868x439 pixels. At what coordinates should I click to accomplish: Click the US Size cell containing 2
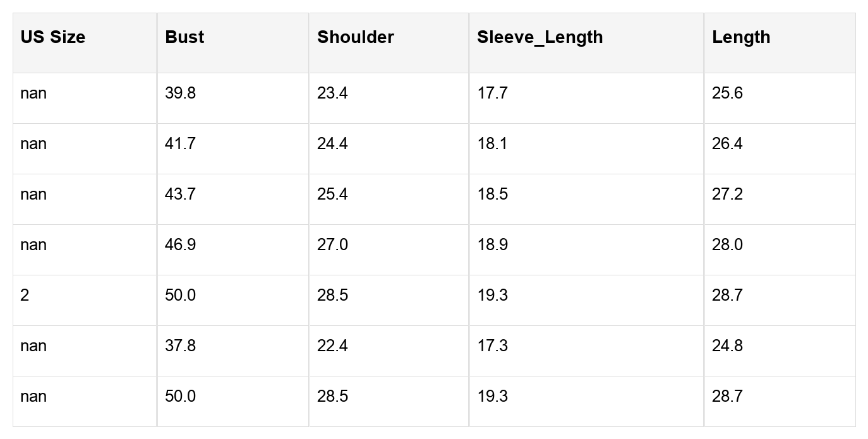coord(25,296)
